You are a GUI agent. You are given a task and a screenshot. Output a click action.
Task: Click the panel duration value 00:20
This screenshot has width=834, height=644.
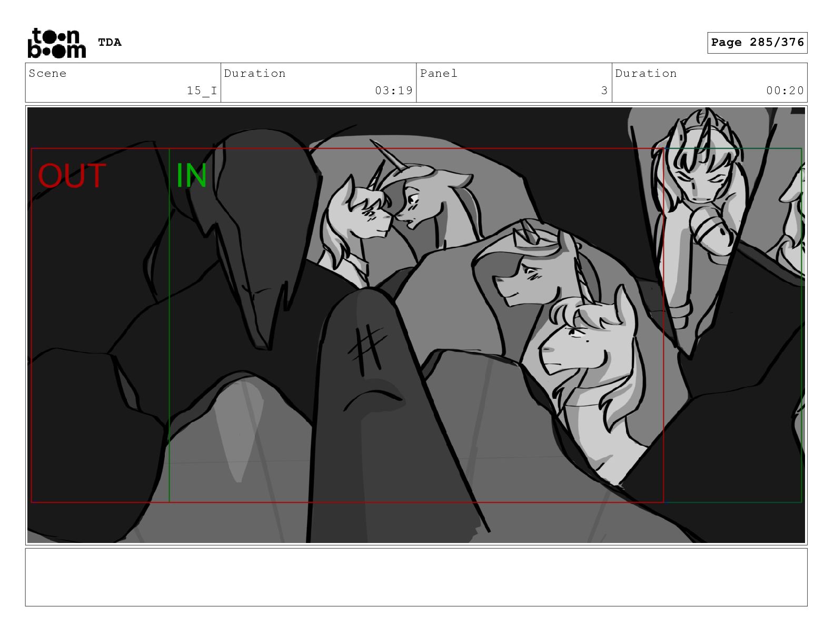785,90
